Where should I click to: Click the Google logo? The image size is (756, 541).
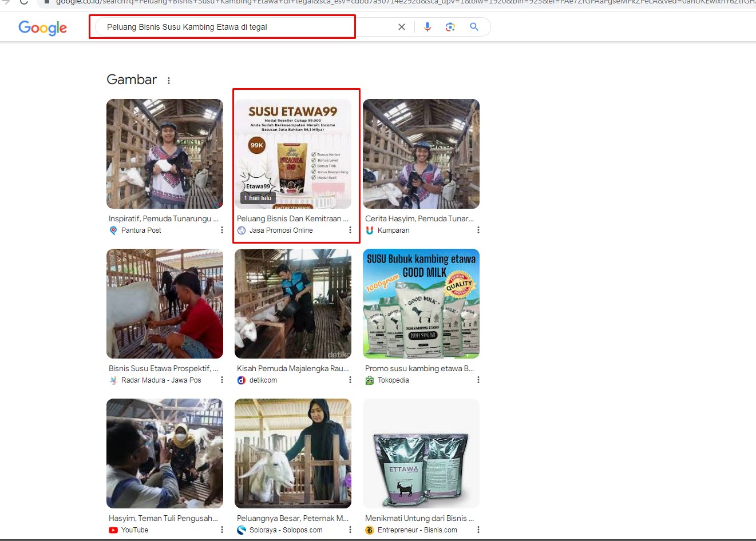pos(42,27)
